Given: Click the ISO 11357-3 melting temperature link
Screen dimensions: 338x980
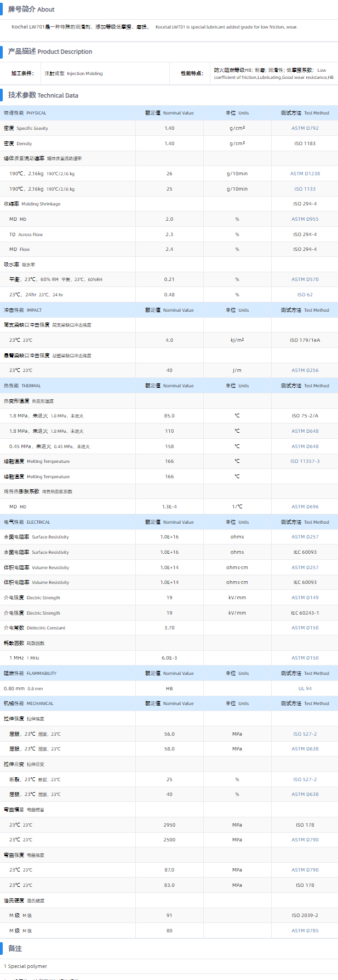Looking at the screenshot, I should coord(305,461).
